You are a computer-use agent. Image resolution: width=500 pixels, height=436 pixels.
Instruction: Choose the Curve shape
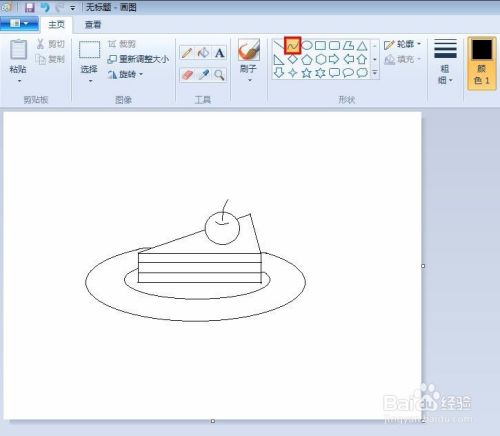[293, 46]
